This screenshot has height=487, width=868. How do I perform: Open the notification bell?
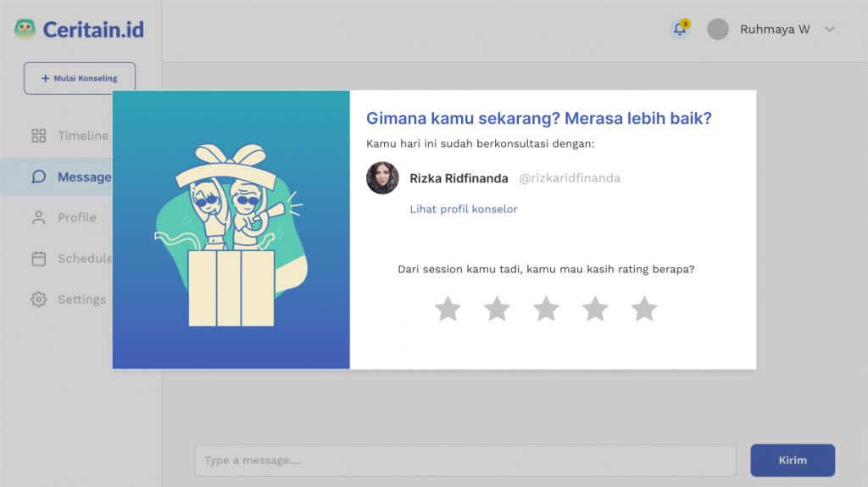(x=680, y=29)
